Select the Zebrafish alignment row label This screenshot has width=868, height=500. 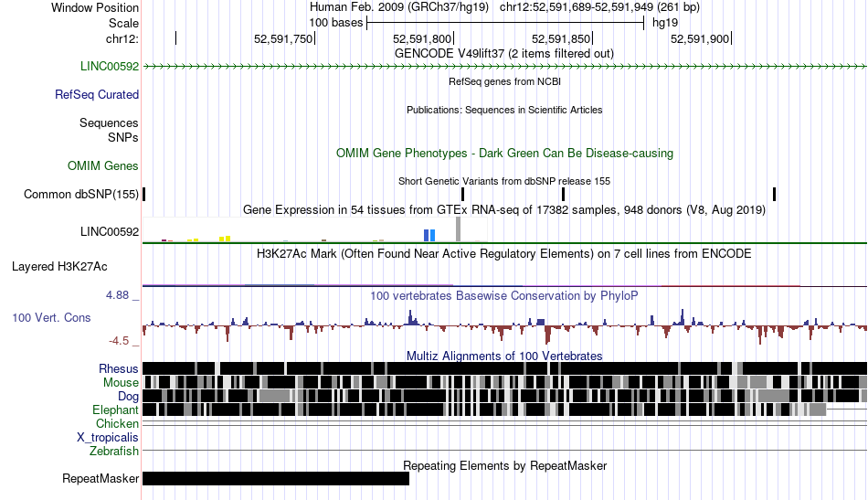(114, 452)
